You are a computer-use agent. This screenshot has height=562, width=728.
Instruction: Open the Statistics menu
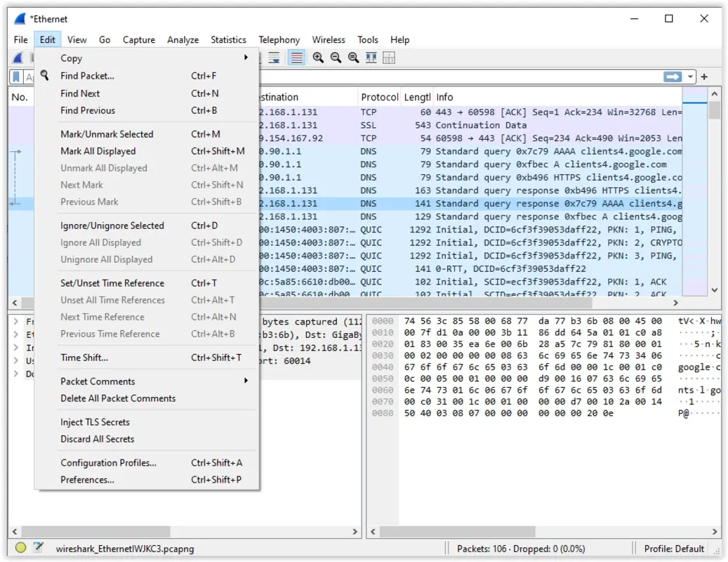tap(228, 40)
